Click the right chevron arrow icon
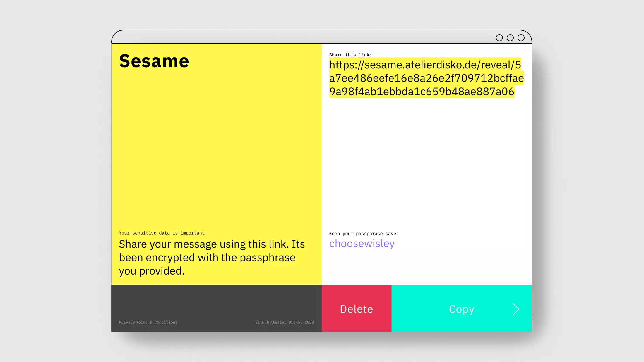Image resolution: width=644 pixels, height=362 pixels. tap(516, 309)
